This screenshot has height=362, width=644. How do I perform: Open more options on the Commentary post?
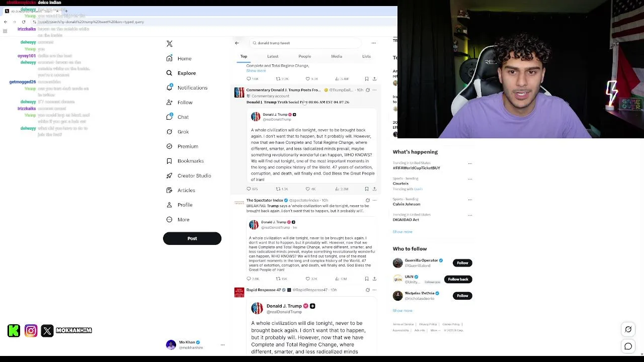(x=374, y=90)
